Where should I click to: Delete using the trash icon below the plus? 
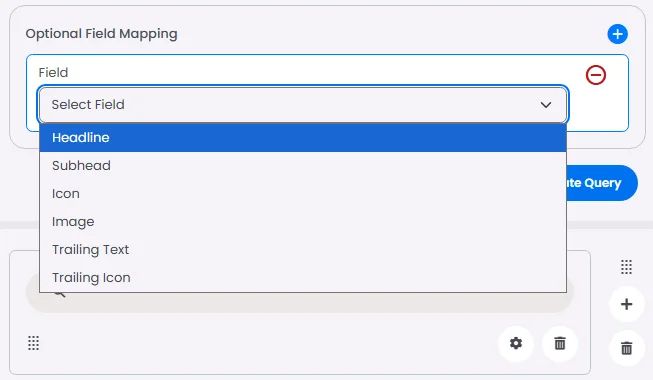[626, 348]
